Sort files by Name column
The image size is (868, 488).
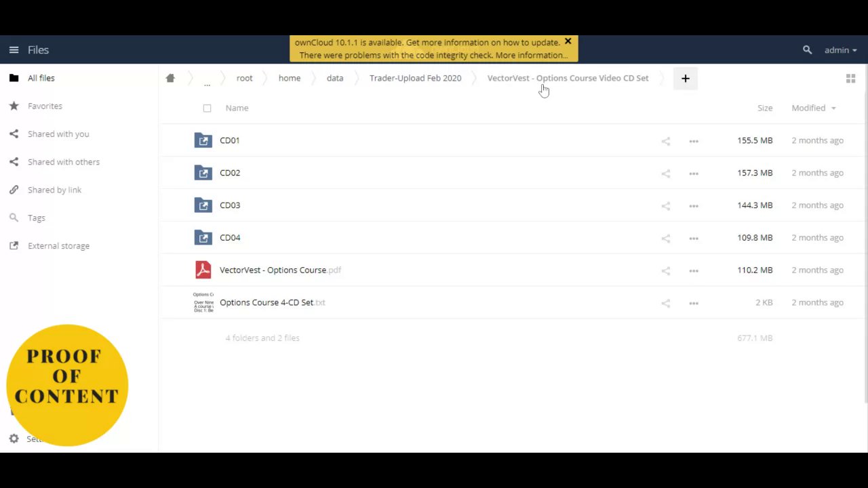[x=237, y=108]
